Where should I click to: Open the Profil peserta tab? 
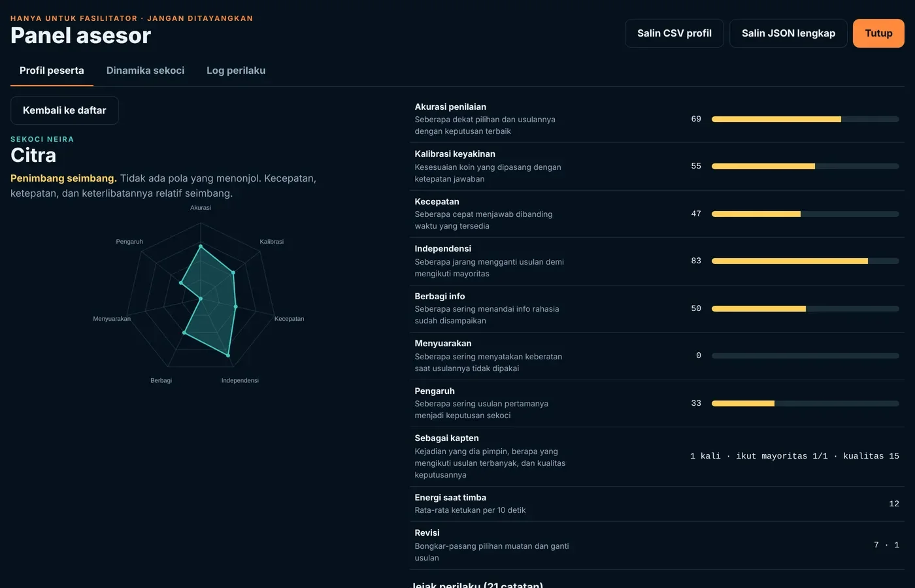click(x=52, y=71)
